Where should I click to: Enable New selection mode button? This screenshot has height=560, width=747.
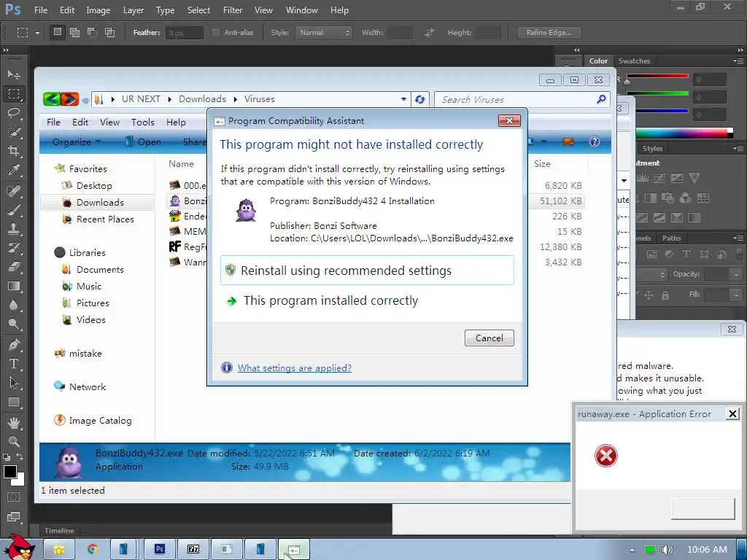(x=58, y=32)
